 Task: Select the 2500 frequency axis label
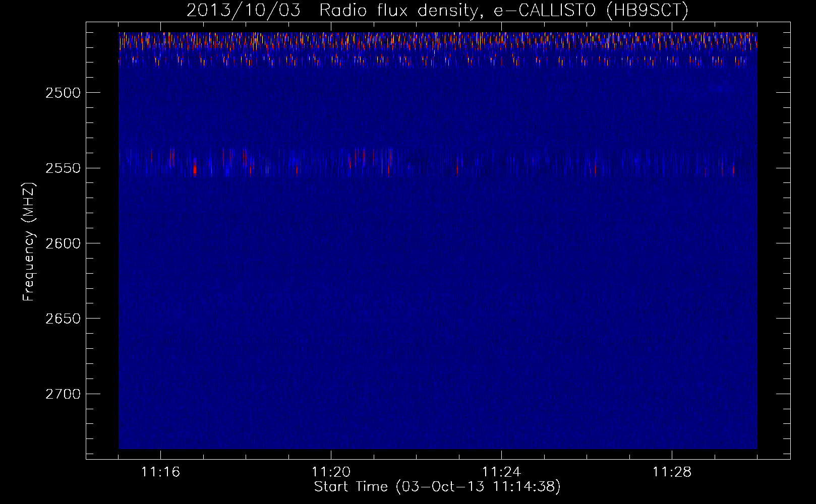coord(63,93)
